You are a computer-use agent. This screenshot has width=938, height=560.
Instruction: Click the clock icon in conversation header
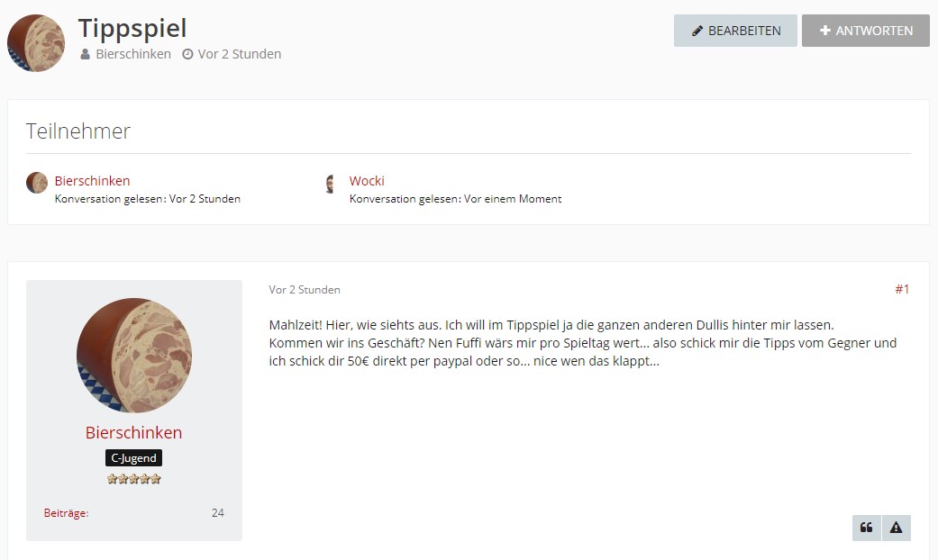tap(187, 54)
